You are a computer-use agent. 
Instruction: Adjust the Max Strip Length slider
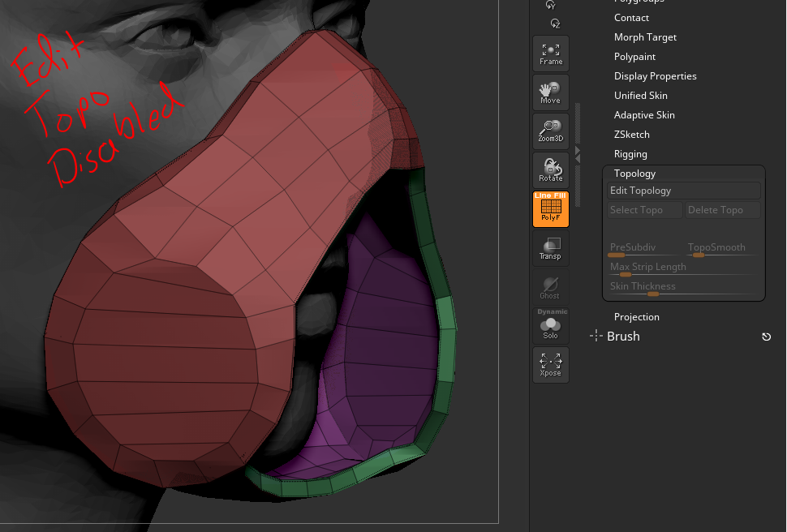click(684, 268)
